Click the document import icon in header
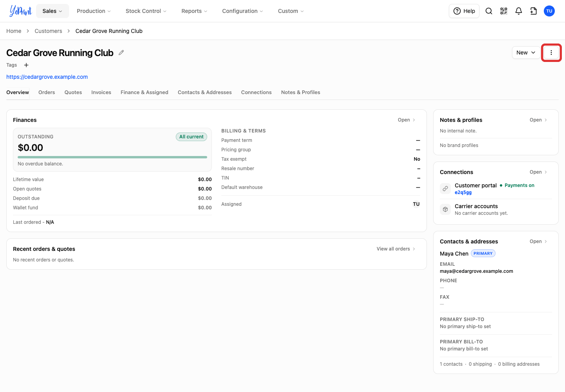 (534, 11)
